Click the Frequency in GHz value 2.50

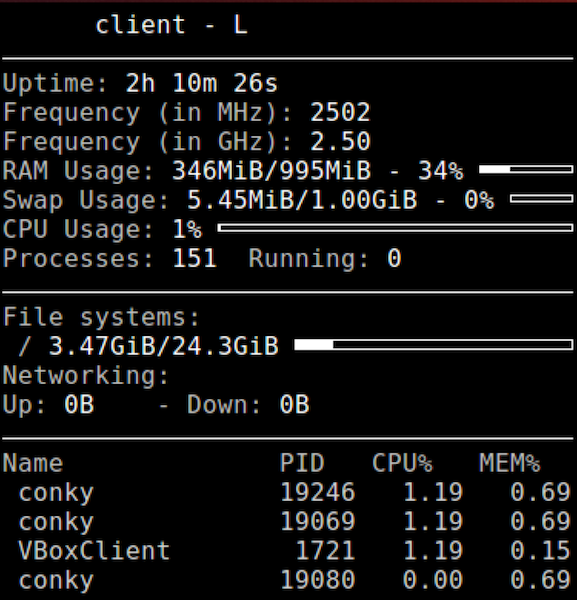(x=340, y=141)
